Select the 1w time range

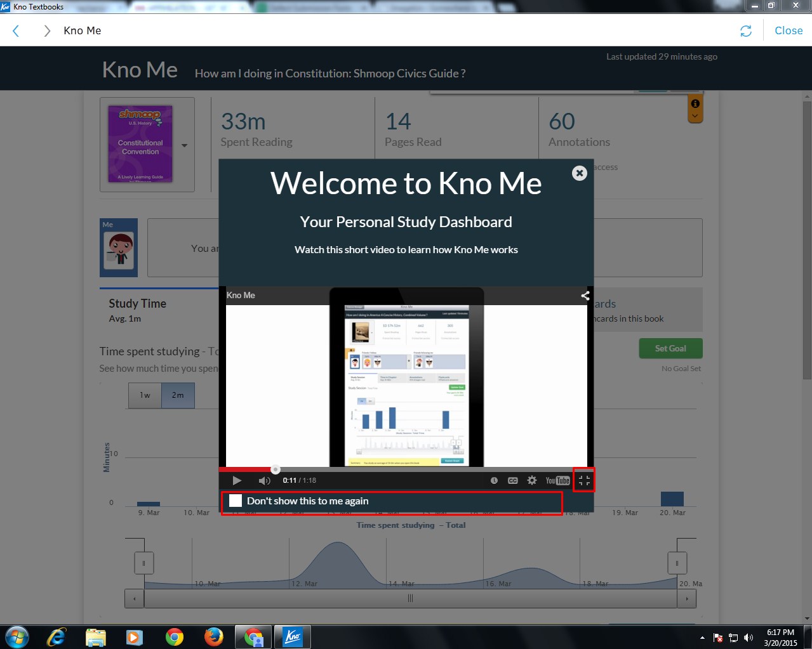click(x=145, y=395)
